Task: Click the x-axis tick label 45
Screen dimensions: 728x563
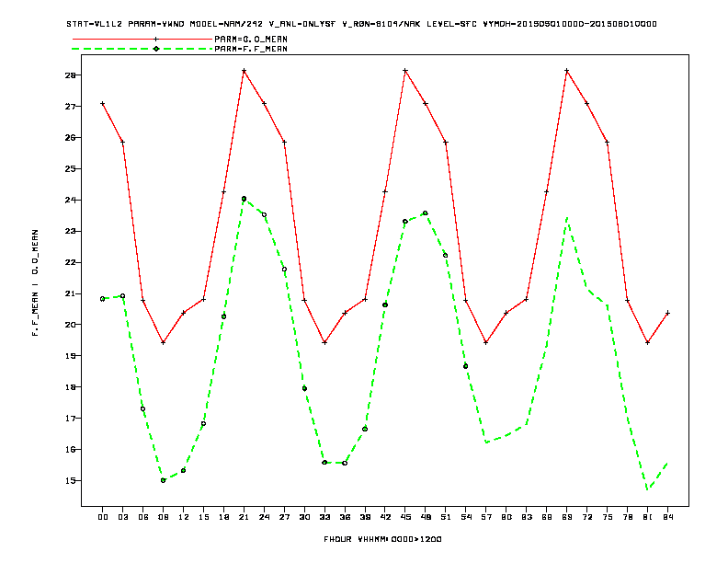Action: click(405, 517)
